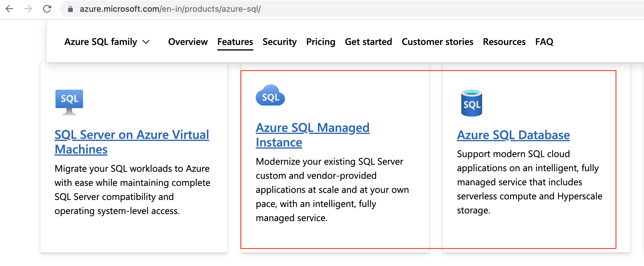Open the Get started tab
This screenshot has width=644, height=266.
point(368,42)
